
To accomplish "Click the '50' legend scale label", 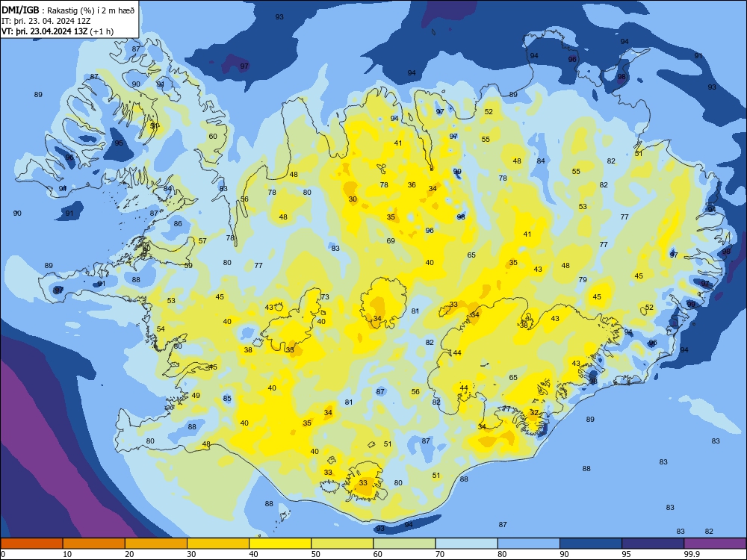I will 316,554.
